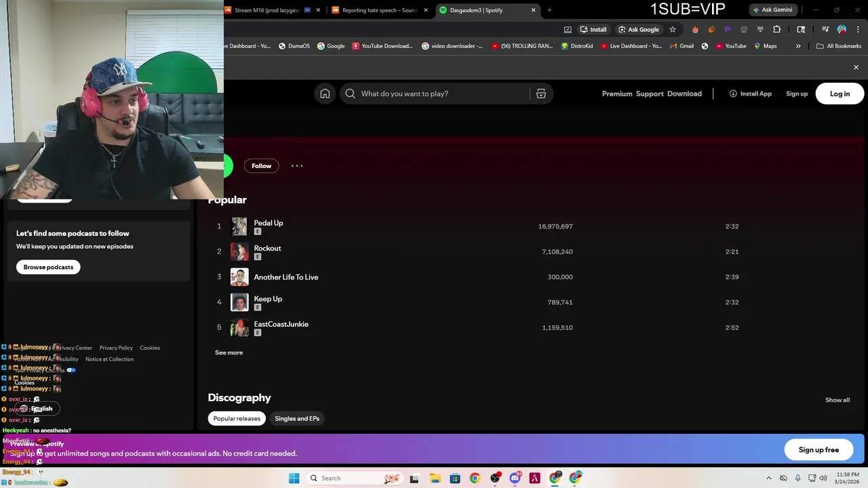Open the side-panel search icon in Chrome toolbar
Viewport: 868px width, 488px height.
[x=801, y=29]
